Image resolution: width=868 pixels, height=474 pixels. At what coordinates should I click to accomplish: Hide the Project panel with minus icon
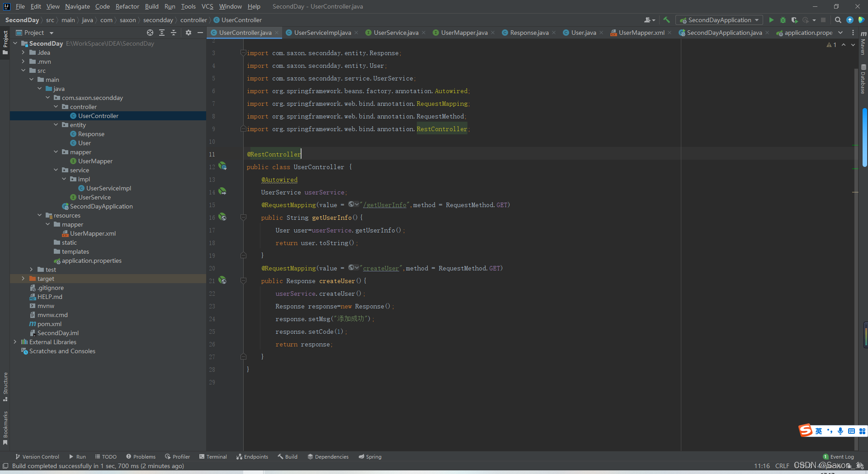click(200, 33)
